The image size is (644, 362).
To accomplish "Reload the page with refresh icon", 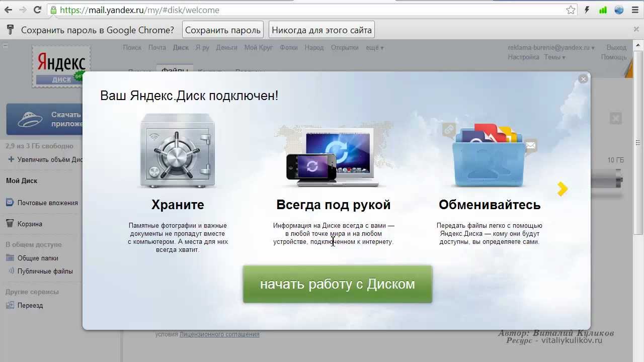I will coord(37,10).
